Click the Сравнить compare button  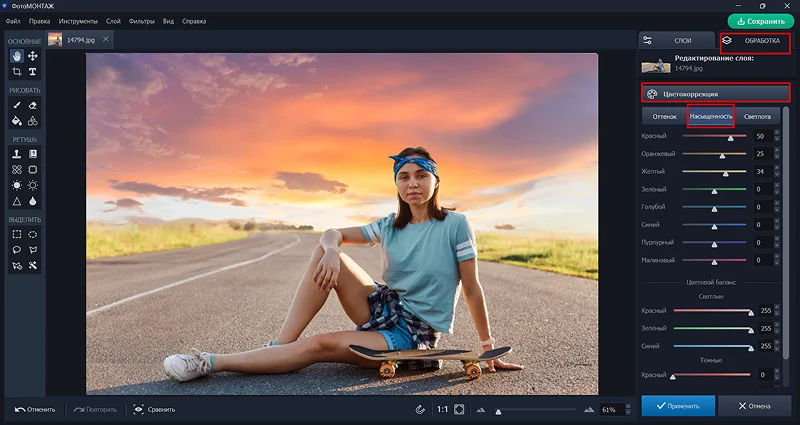tap(154, 410)
